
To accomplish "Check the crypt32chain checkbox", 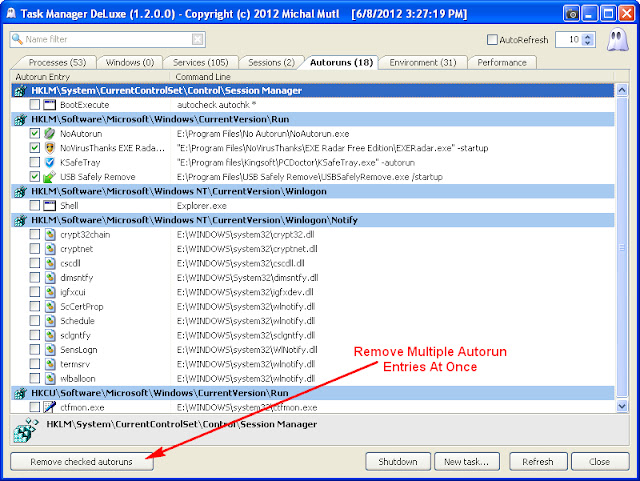I will 35,234.
